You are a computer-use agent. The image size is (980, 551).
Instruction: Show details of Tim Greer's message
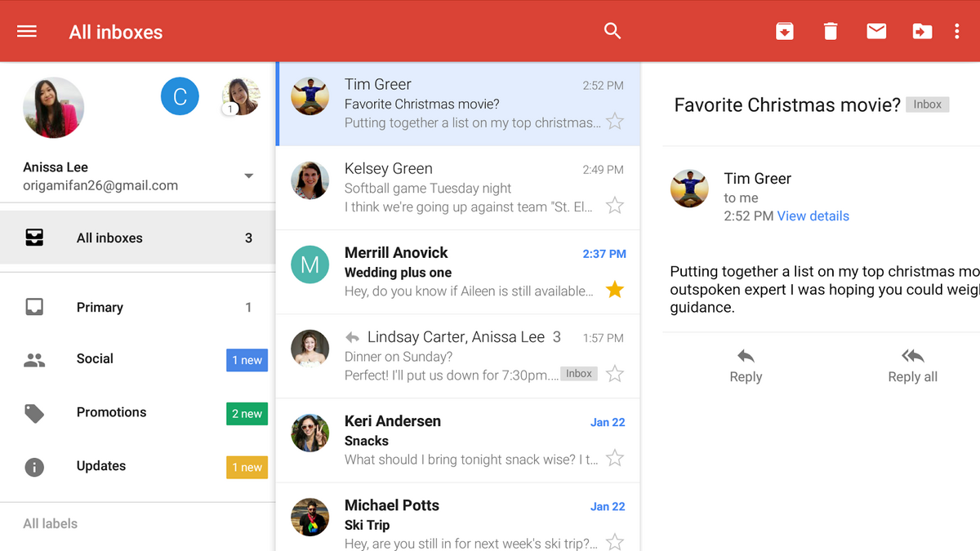point(813,216)
